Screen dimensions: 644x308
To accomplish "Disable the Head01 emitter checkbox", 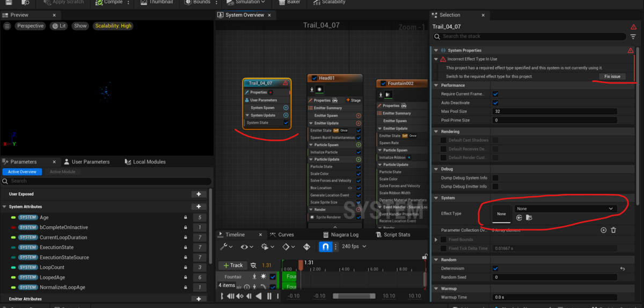I will pyautogui.click(x=314, y=78).
